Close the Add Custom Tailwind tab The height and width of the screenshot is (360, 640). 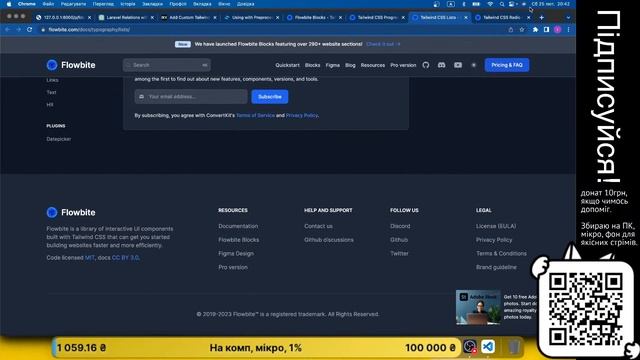[x=215, y=18]
